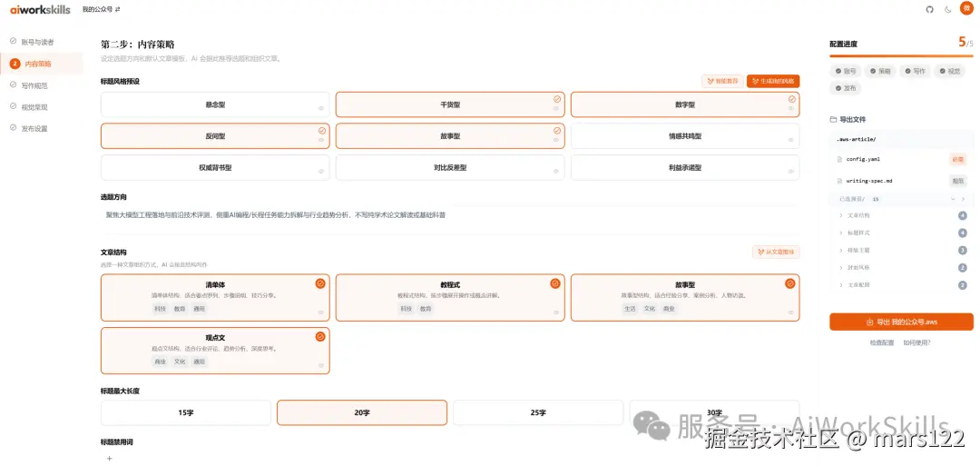This screenshot has width=980, height=466.
Task: Click 策略 progress chip
Action: pos(880,71)
